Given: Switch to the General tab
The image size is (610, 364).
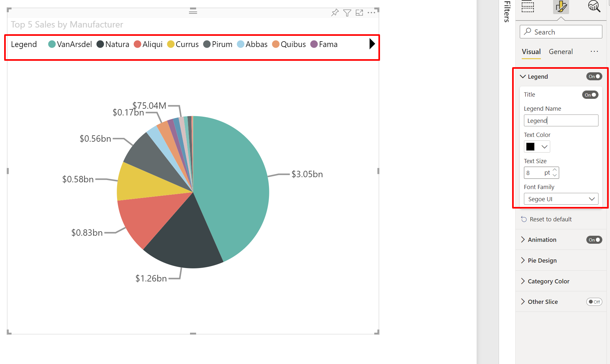Looking at the screenshot, I should coord(560,51).
